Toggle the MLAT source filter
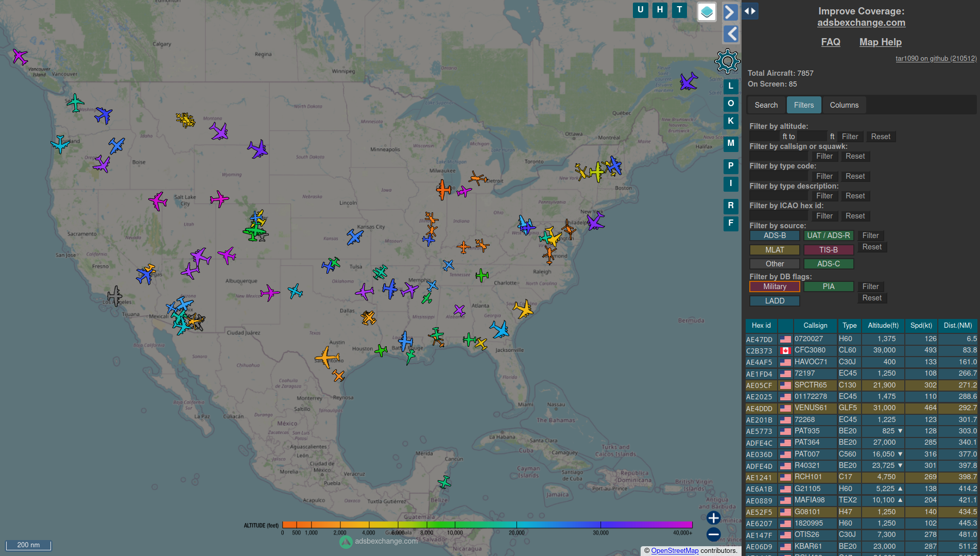This screenshot has width=980, height=556. click(x=775, y=250)
